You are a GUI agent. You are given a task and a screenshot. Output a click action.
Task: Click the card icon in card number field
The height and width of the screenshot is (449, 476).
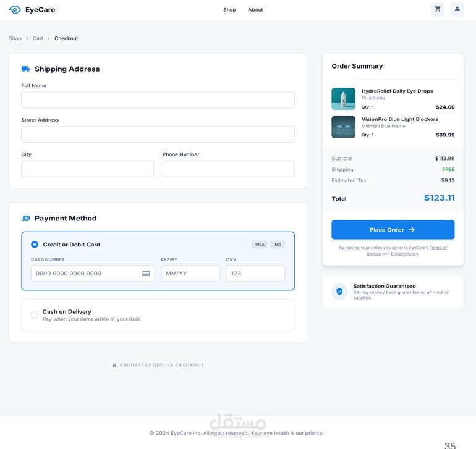tap(146, 274)
